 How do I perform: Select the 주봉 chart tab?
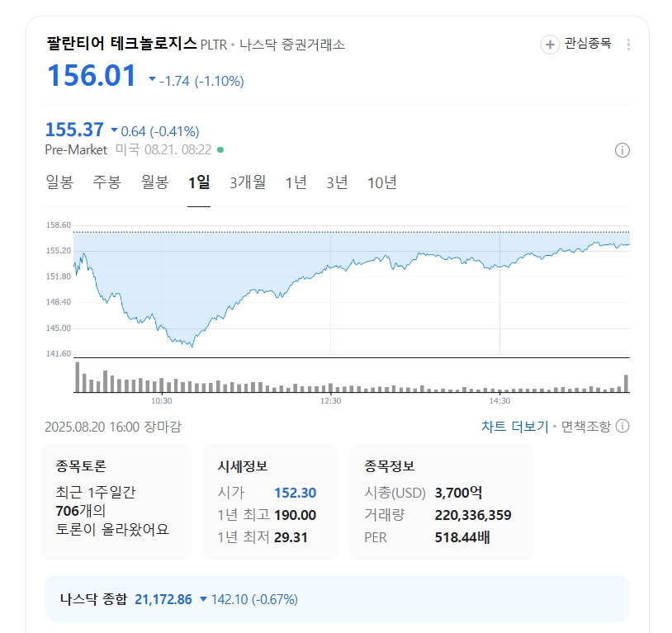point(107,182)
